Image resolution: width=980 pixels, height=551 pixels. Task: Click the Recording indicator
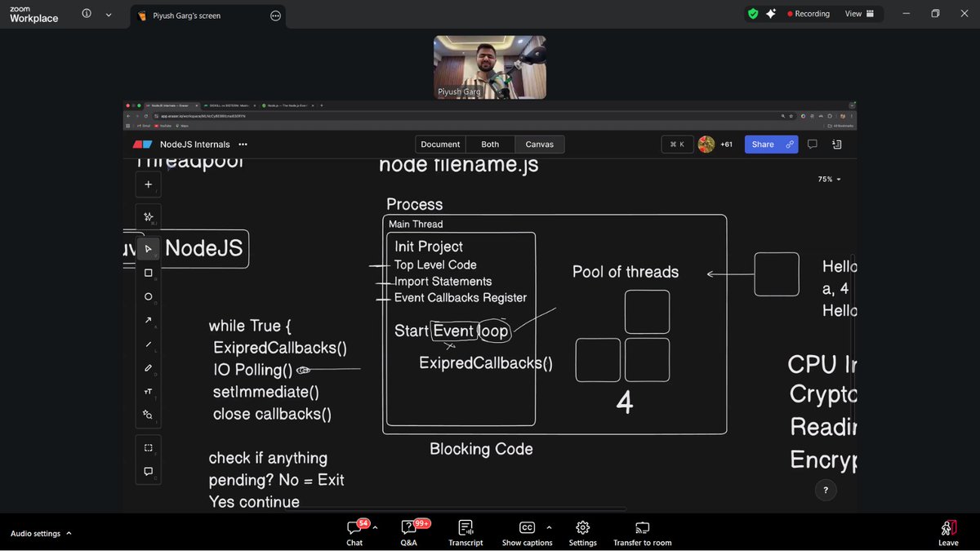[808, 14]
